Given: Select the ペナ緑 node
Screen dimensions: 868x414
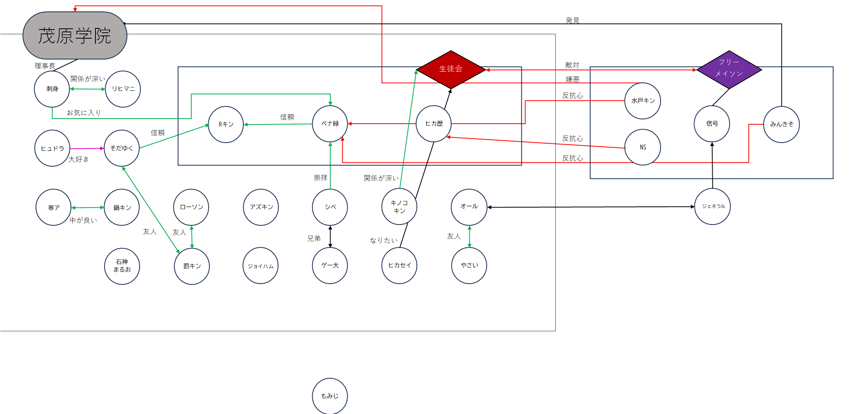Looking at the screenshot, I should click(330, 124).
